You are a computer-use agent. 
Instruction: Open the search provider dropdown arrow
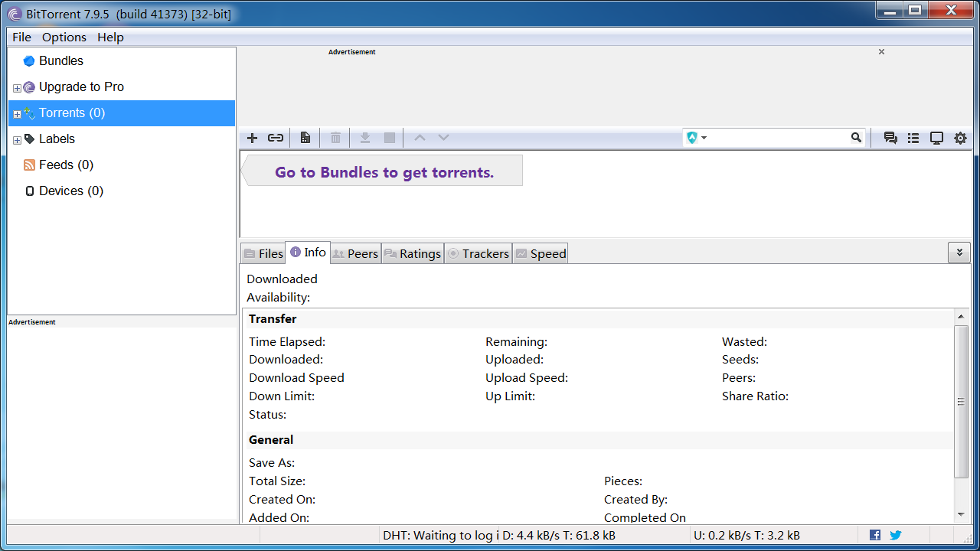704,138
